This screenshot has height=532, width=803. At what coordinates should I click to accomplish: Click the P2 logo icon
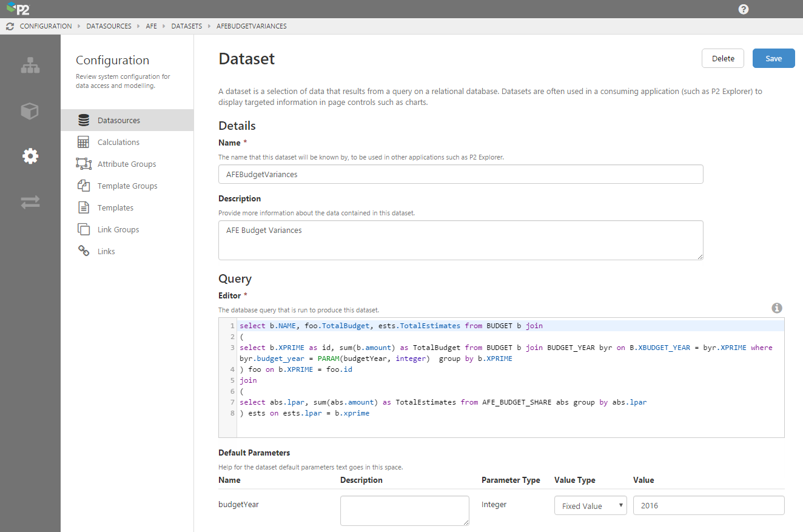18,9
